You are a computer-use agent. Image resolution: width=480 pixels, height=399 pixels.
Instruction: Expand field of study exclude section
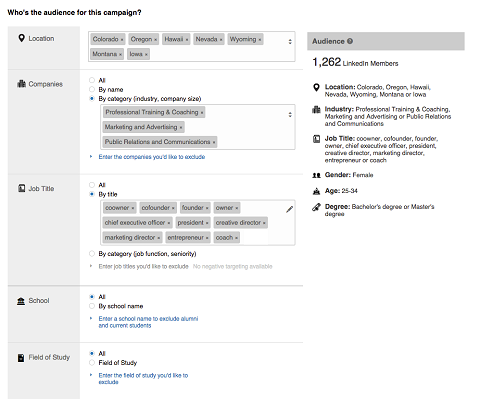point(91,375)
